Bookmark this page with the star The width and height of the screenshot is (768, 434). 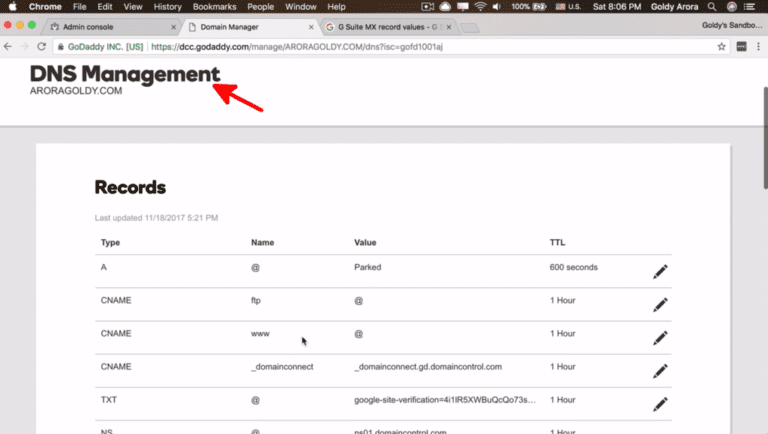click(x=721, y=47)
